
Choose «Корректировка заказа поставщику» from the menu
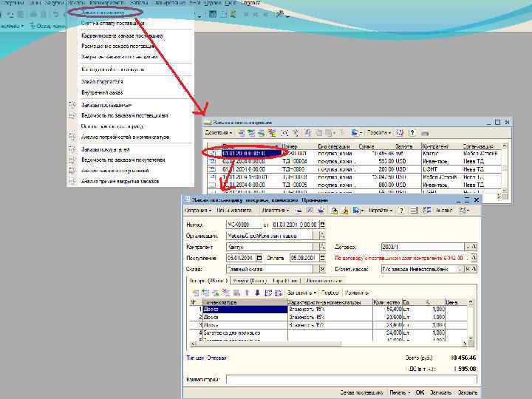pyautogui.click(x=122, y=35)
